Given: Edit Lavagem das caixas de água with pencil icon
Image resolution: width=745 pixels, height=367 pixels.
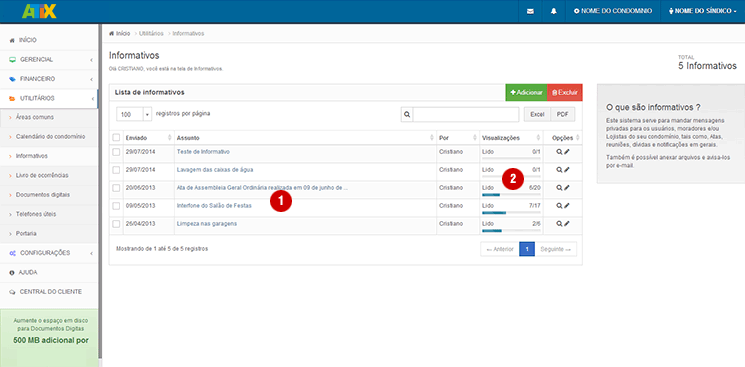Looking at the screenshot, I should 567,170.
